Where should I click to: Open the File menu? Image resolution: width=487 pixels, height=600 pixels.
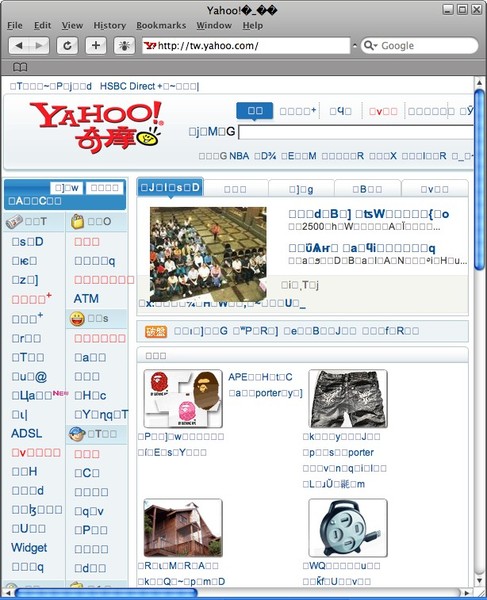tap(15, 26)
